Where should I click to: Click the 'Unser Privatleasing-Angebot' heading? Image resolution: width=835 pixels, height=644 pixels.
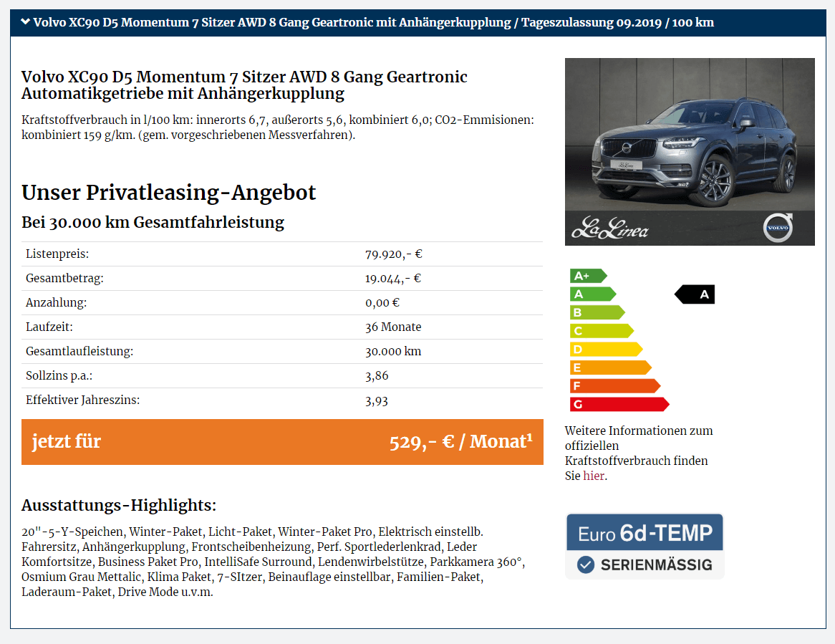(x=169, y=192)
